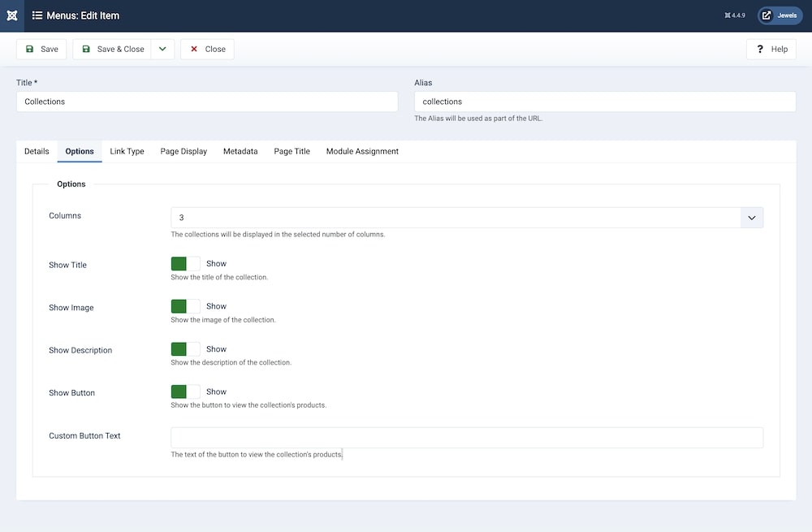The height and width of the screenshot is (532, 812).
Task: Open the Link Type tab
Action: [x=127, y=151]
